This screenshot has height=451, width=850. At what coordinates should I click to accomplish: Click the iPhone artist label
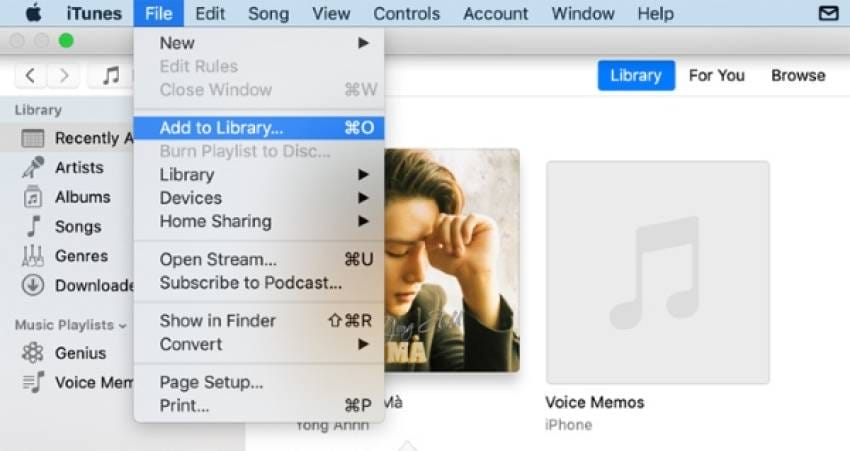[x=569, y=424]
